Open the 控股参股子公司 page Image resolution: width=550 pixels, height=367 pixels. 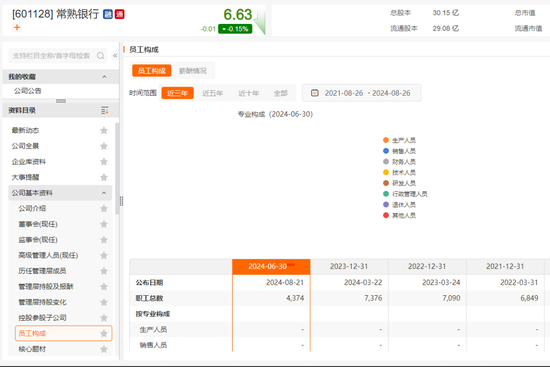[x=42, y=318]
